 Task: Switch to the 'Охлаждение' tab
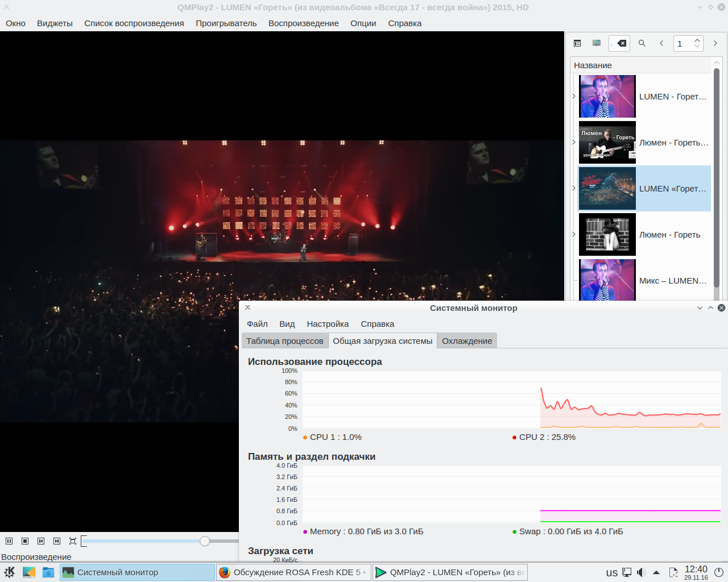pos(467,341)
